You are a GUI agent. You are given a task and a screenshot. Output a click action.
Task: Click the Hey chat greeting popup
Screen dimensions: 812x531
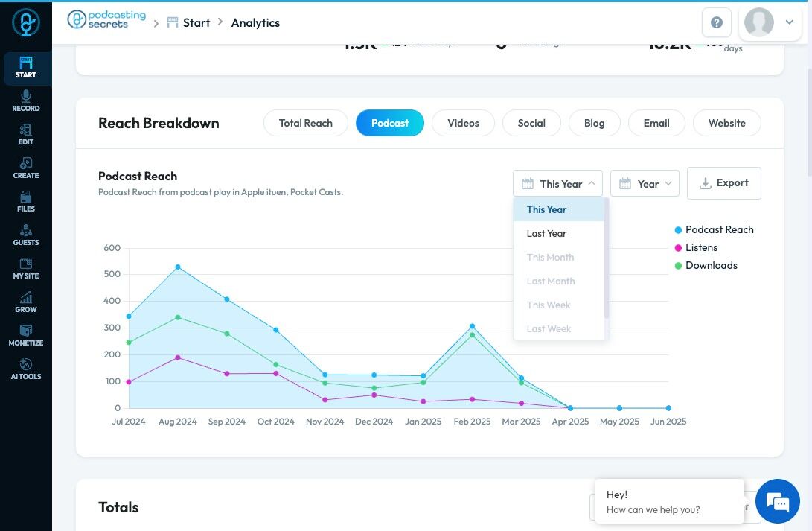670,501
